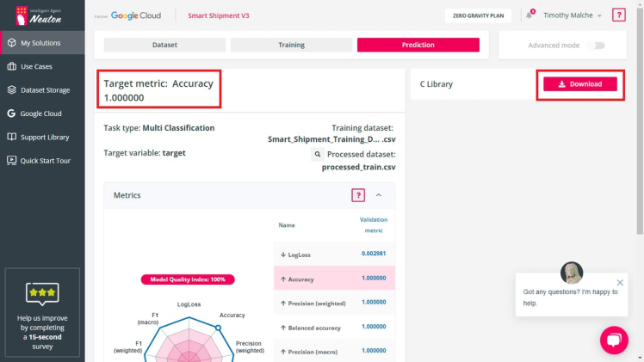The height and width of the screenshot is (362, 644).
Task: Switch to the Training tab
Action: (x=291, y=45)
